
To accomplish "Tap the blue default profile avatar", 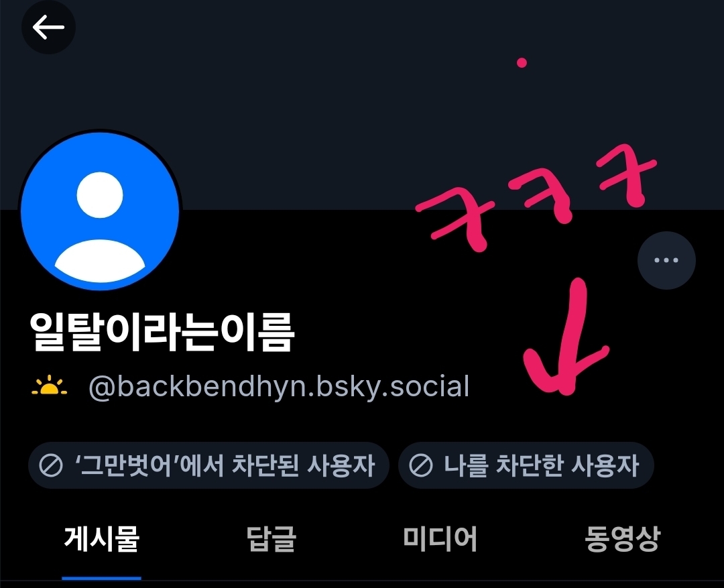I will (x=100, y=211).
